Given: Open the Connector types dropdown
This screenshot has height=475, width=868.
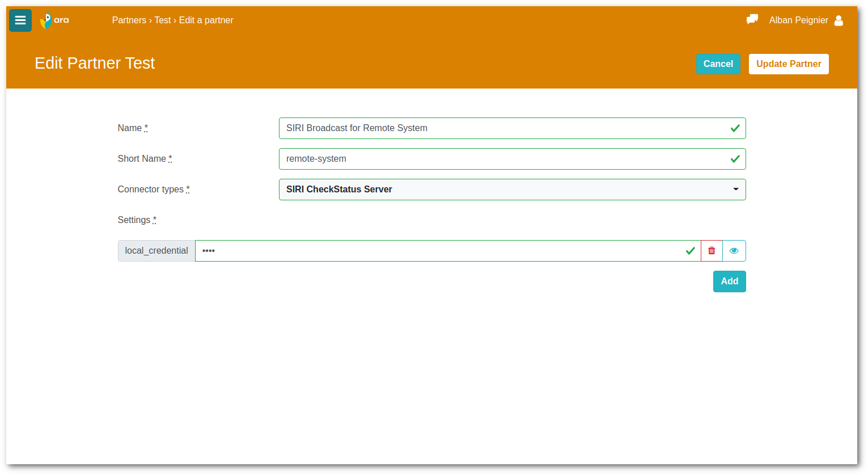Looking at the screenshot, I should [511, 190].
